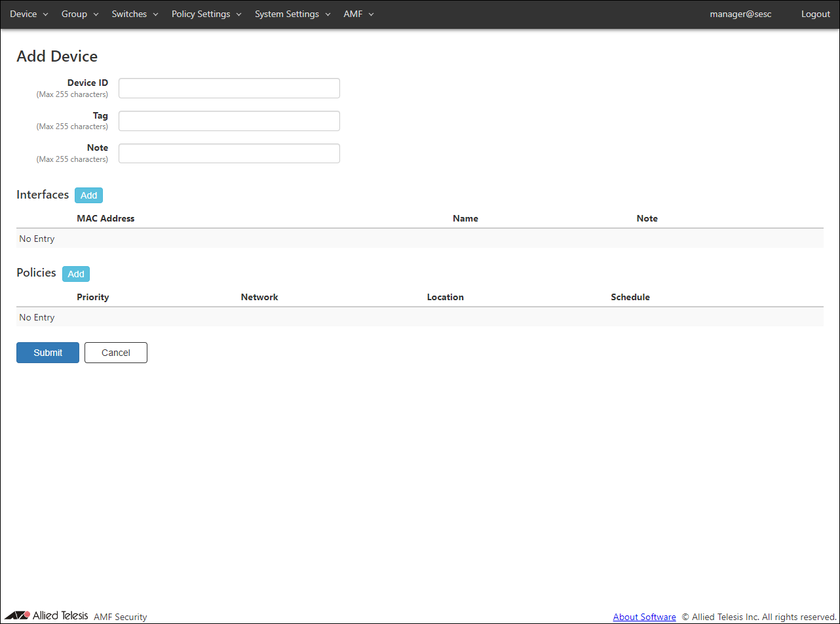Open the AMF dropdown menu

pos(358,14)
